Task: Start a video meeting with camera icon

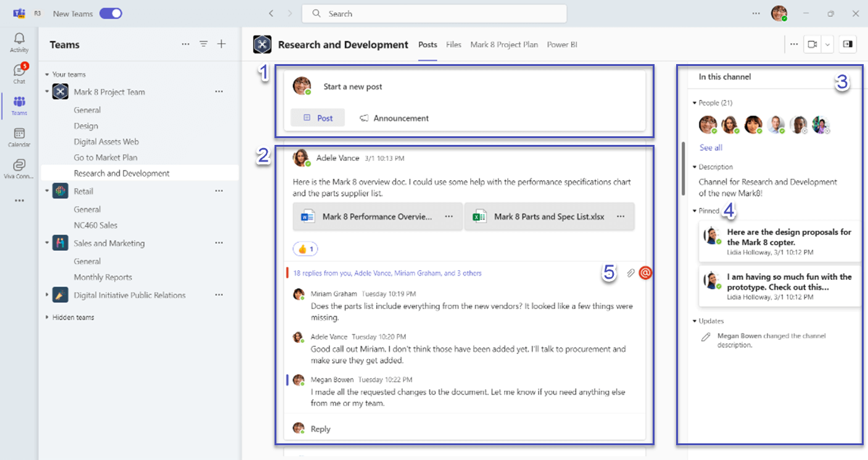Action: [812, 44]
